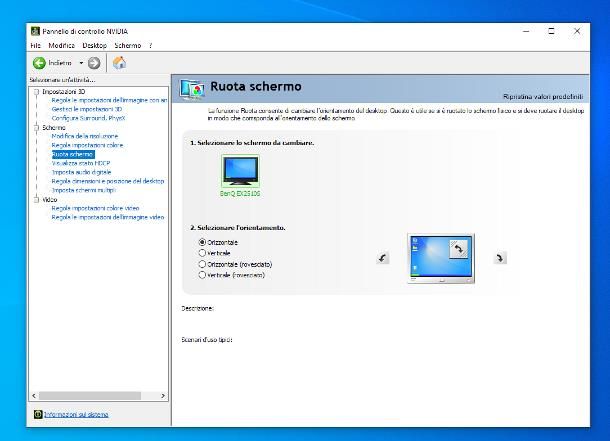Open the Home icon in toolbar
Screen dimensions: 610x441
click(x=119, y=63)
